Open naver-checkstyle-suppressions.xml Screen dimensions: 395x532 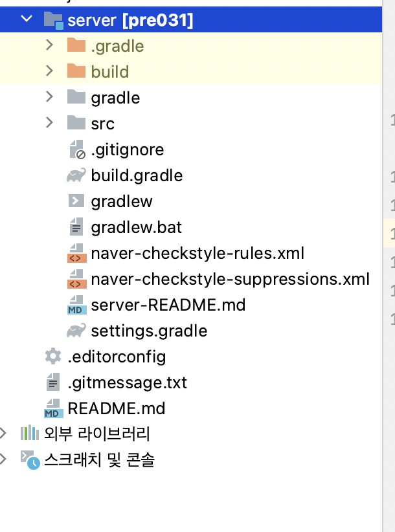[230, 279]
